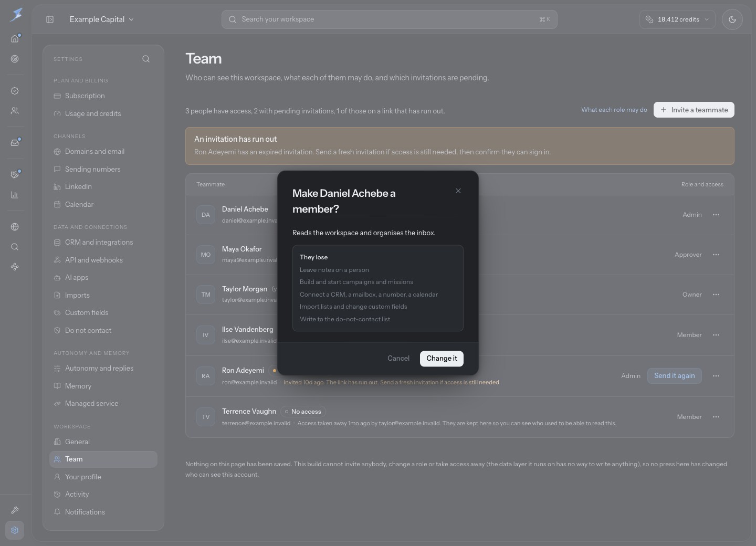This screenshot has width=756, height=546.
Task: Open the gear settings icon in the left rail
Action: [15, 530]
